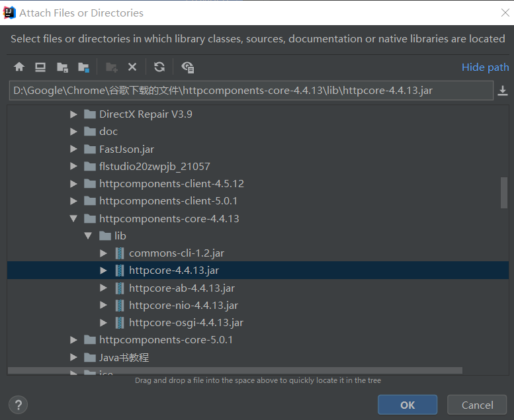Viewport: 514px width, 420px height.
Task: Select flstudio20zwpjb_21057 folder name
Action: coord(154,167)
